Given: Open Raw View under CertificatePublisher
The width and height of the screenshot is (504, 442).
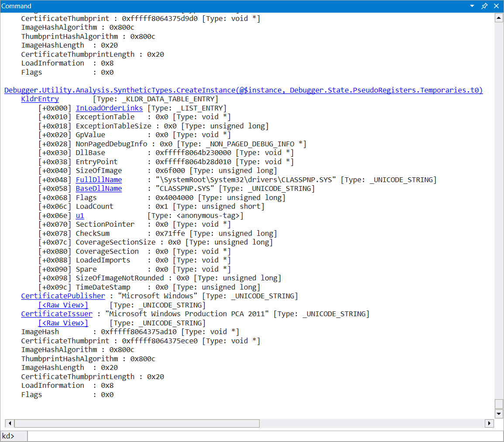Looking at the screenshot, I should point(63,305).
